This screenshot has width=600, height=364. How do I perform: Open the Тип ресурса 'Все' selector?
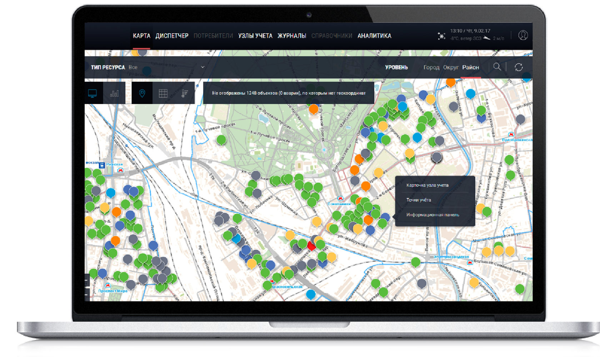coord(167,67)
